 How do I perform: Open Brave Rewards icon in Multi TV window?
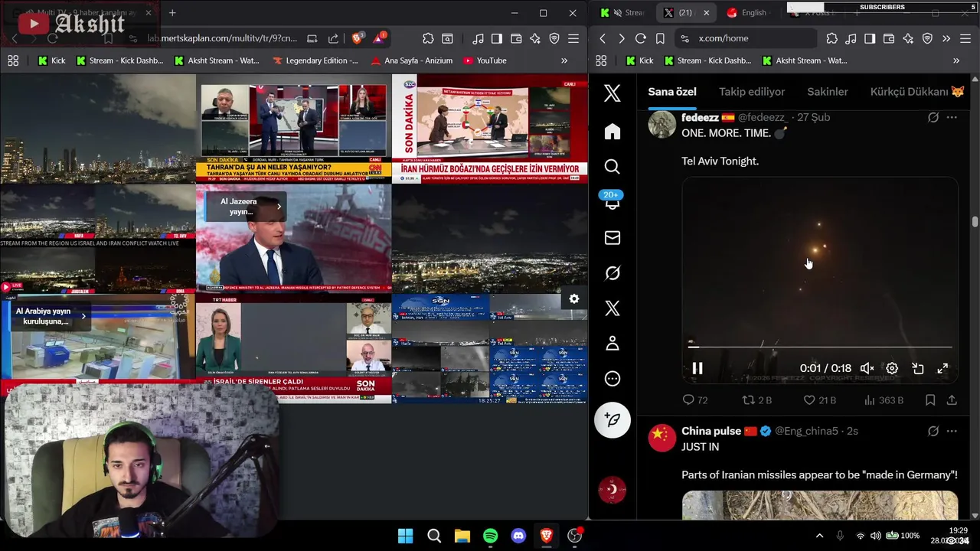point(379,37)
